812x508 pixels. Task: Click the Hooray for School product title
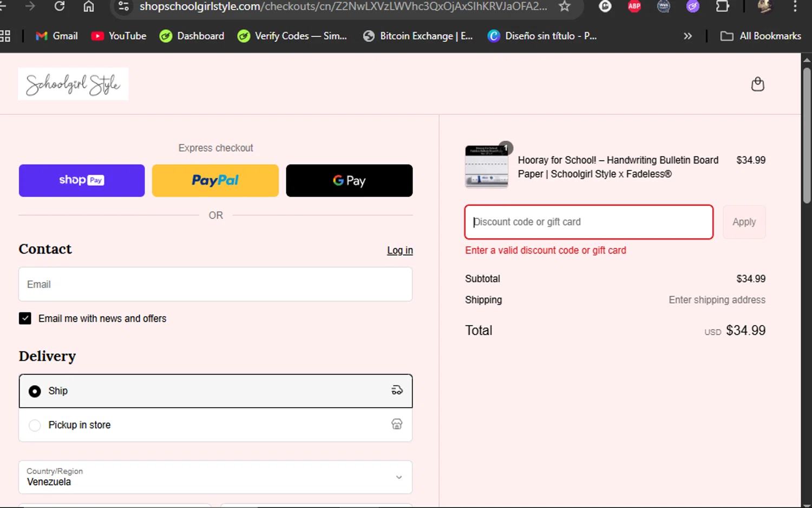pos(618,167)
